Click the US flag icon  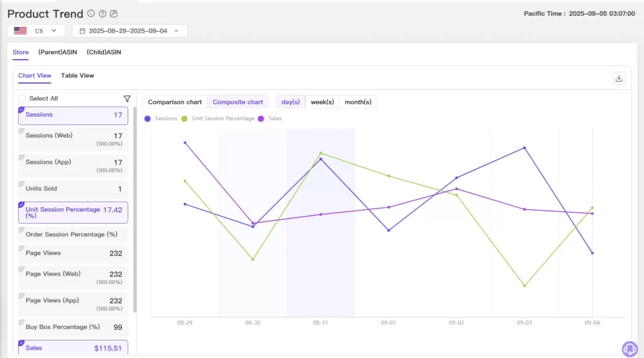(20, 31)
